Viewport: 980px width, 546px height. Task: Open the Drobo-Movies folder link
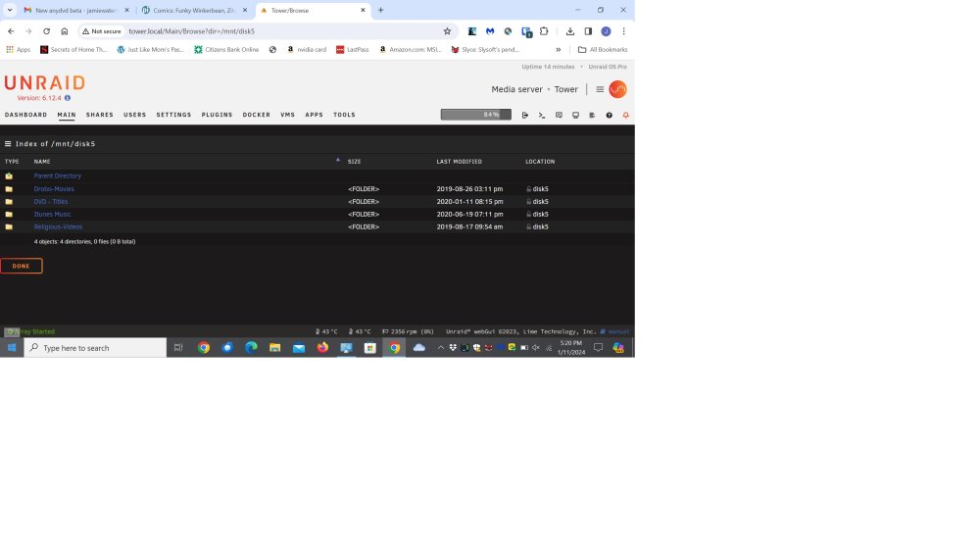54,189
